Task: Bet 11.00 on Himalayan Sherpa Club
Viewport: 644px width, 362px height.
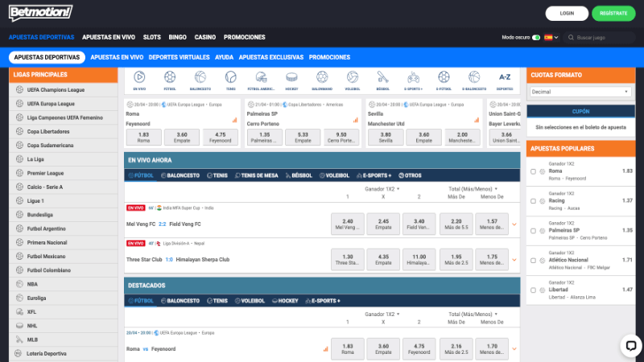Action: pyautogui.click(x=419, y=259)
